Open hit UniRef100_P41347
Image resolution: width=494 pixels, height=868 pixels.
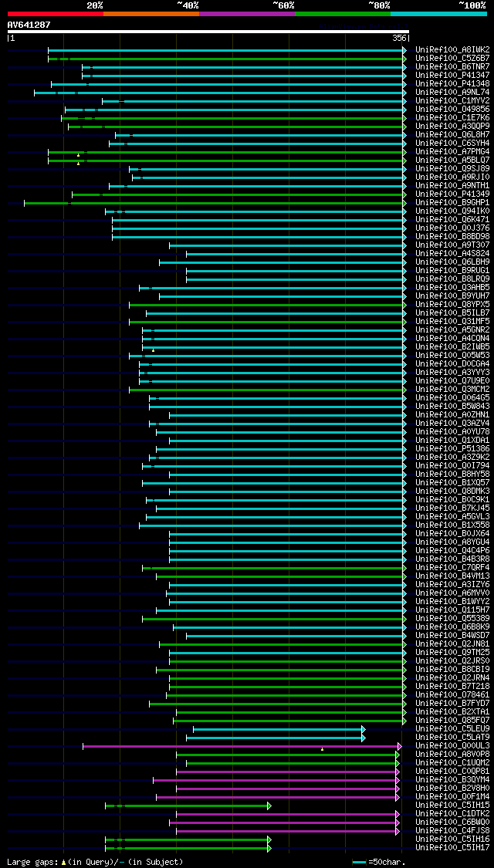tap(452, 75)
